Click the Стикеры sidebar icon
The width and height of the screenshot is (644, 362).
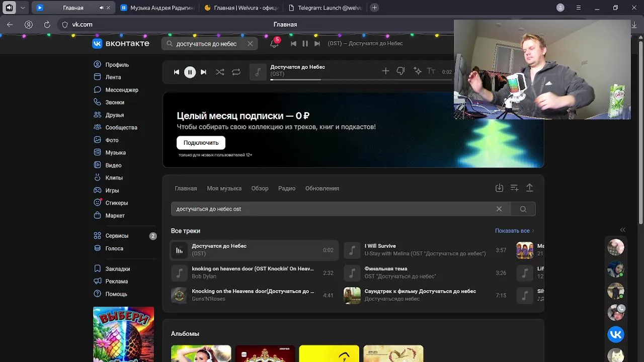[x=98, y=203]
